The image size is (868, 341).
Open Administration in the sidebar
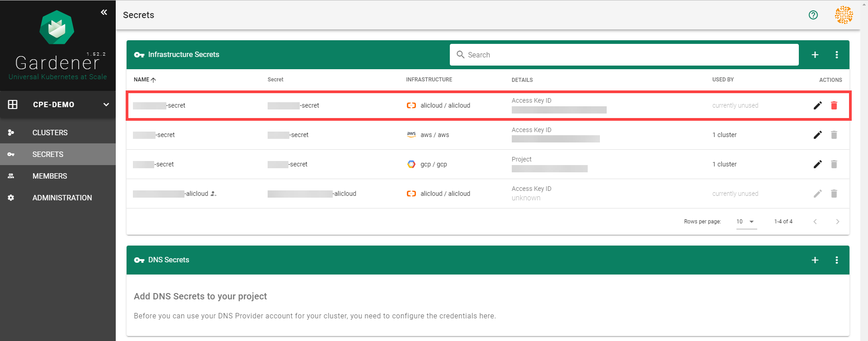click(62, 198)
